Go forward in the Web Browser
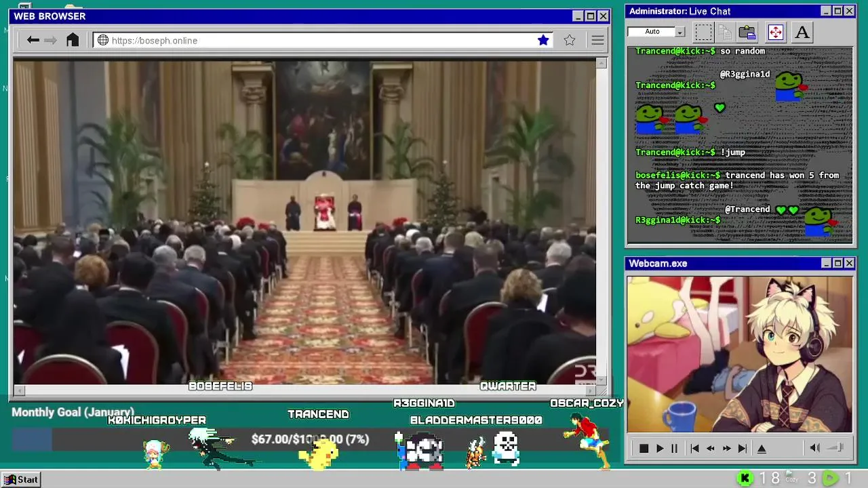This screenshot has height=488, width=868. click(x=50, y=40)
